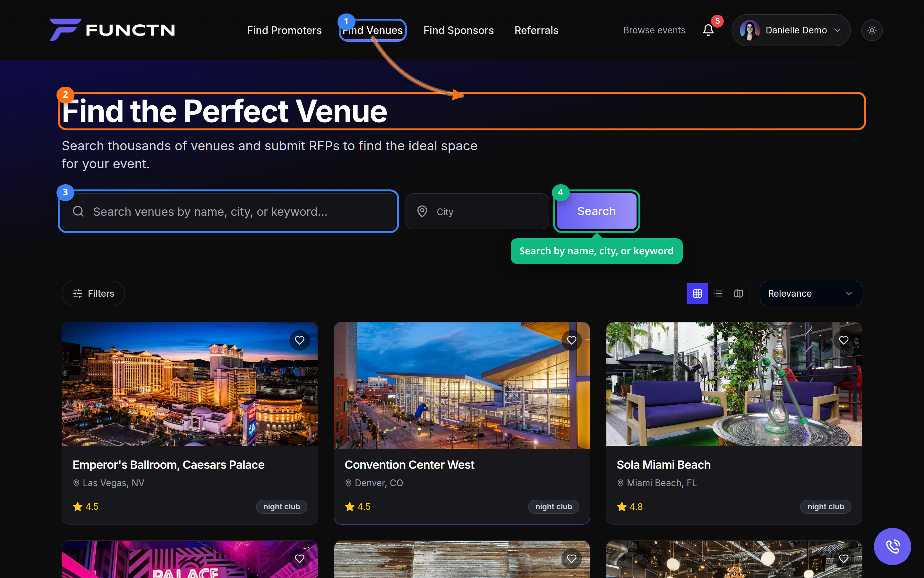Favorite the rustic wood venue via heart
Image resolution: width=924 pixels, height=578 pixels.
[x=572, y=558]
